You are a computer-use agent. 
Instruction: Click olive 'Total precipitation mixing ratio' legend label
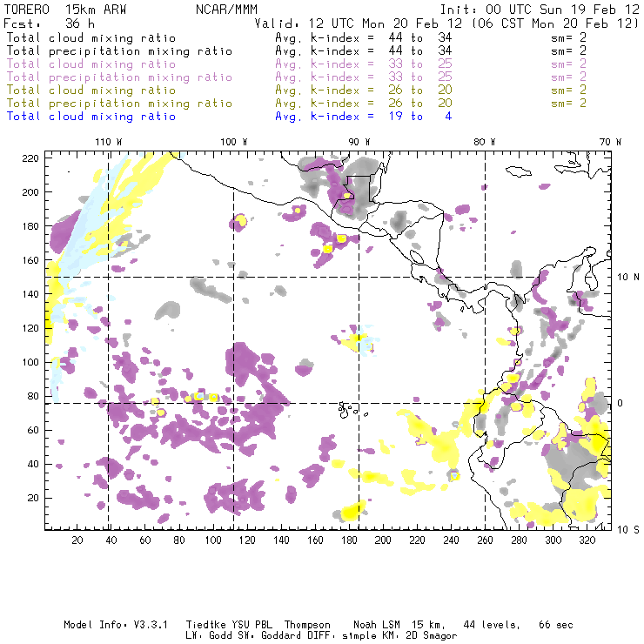coord(119,103)
